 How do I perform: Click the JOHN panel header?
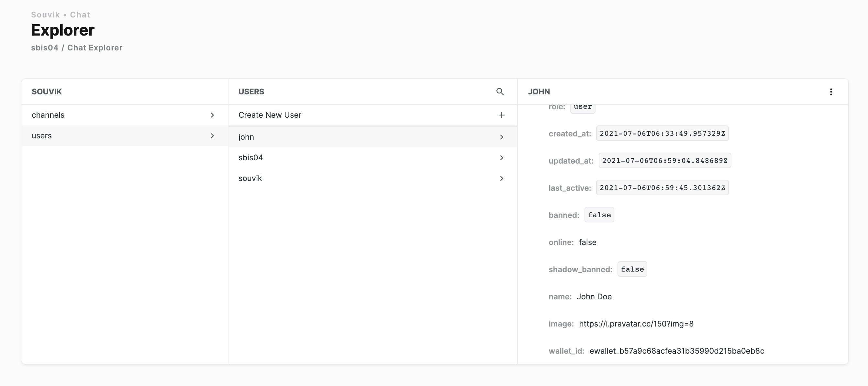(539, 91)
